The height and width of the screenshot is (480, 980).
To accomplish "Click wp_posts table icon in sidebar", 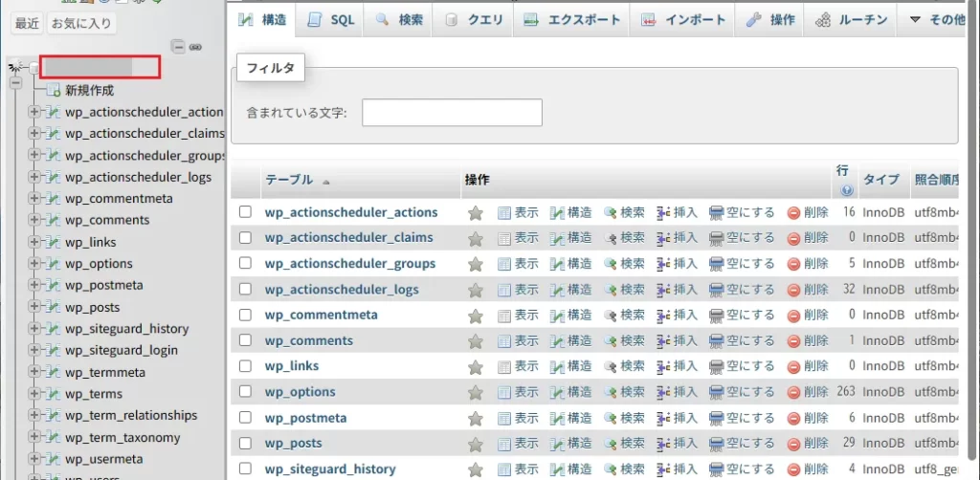I will point(54,308).
